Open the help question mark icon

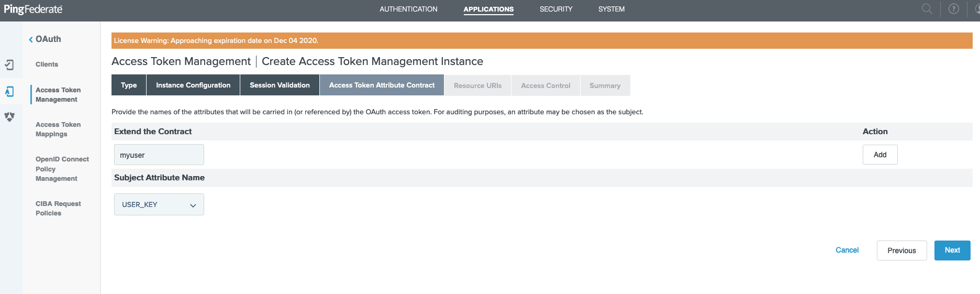[953, 9]
